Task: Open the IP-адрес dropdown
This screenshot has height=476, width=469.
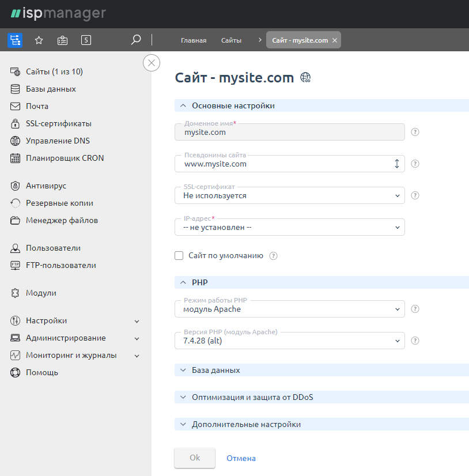Action: (x=289, y=227)
